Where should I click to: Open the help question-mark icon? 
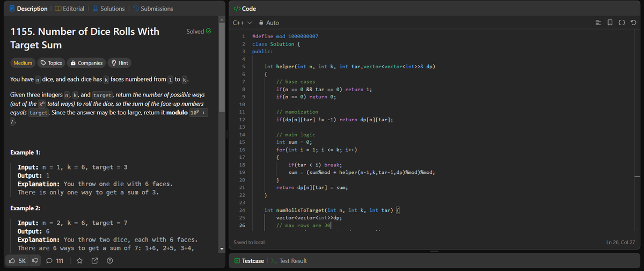pyautogui.click(x=109, y=261)
